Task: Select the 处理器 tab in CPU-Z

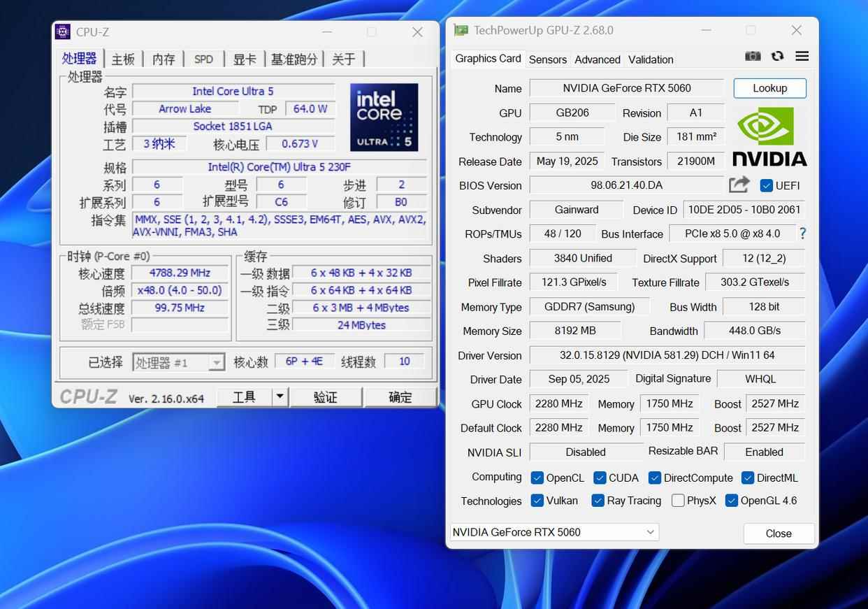Action: point(80,58)
